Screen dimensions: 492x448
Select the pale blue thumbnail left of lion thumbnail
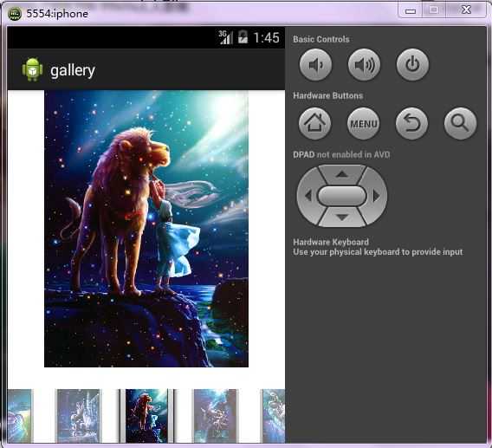79,416
